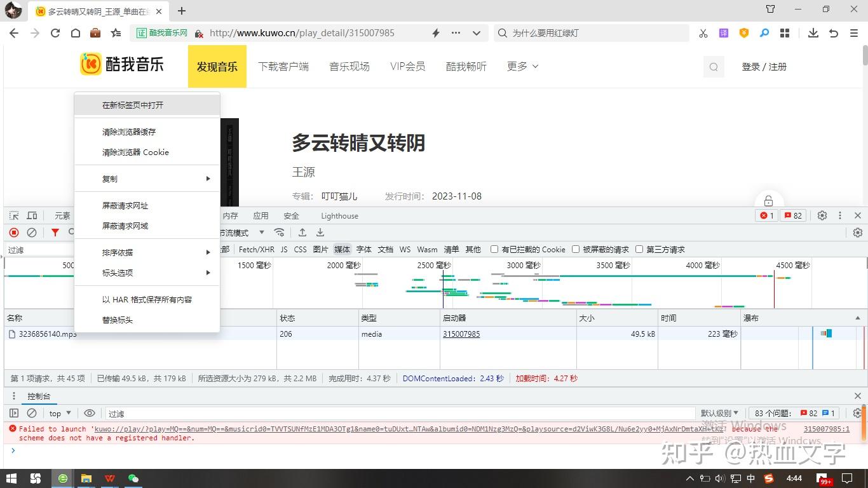Image resolution: width=868 pixels, height=488 pixels.
Task: Click the lightning speed mode icon
Action: (436, 33)
